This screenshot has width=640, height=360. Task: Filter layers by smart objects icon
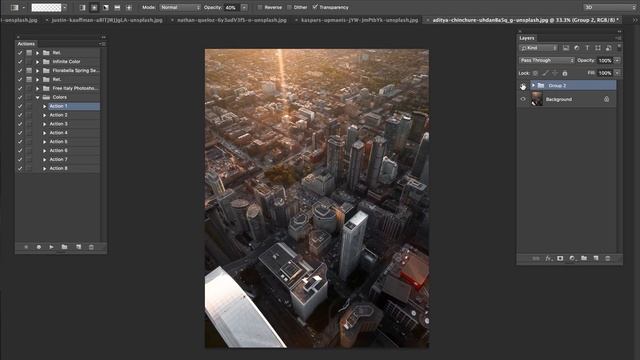click(609, 48)
